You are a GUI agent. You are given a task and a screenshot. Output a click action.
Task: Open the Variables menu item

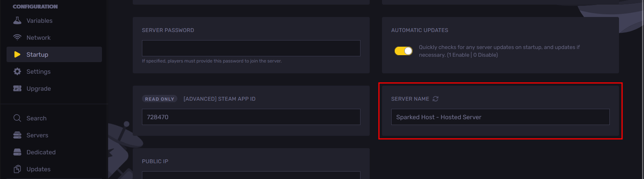pyautogui.click(x=39, y=20)
